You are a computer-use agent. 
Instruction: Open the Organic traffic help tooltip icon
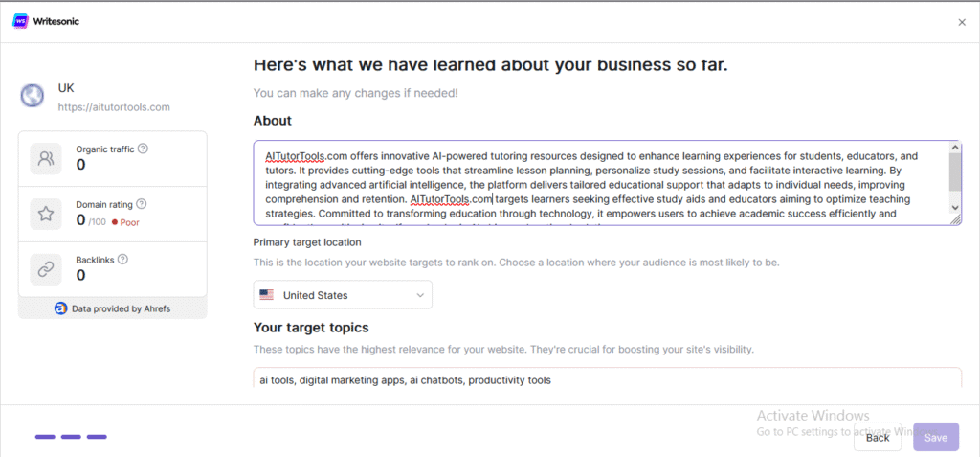pyautogui.click(x=144, y=149)
